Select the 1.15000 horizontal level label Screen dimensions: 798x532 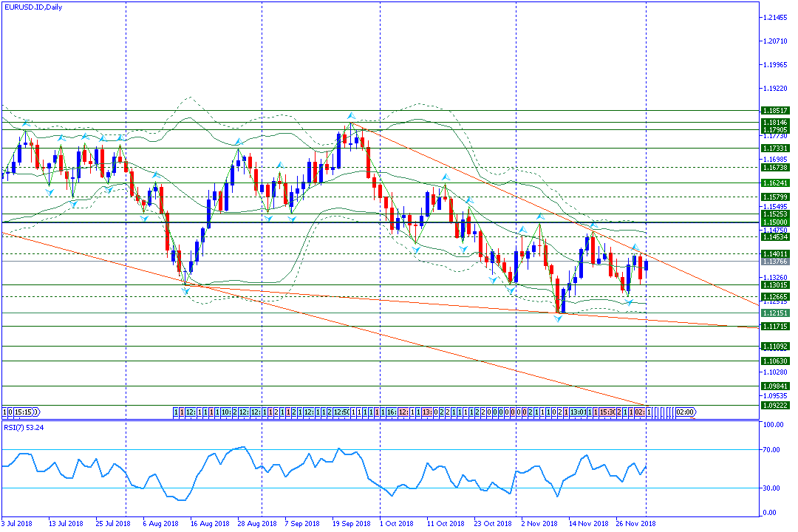[x=775, y=222]
